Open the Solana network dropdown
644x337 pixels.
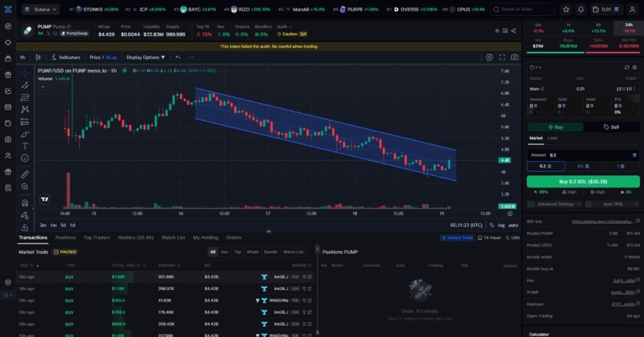40,9
